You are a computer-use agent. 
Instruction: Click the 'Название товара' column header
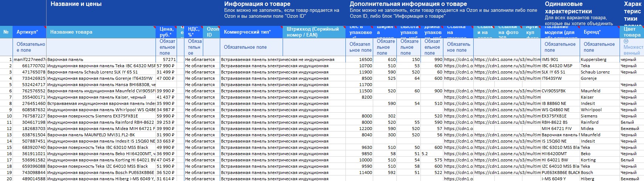point(101,32)
